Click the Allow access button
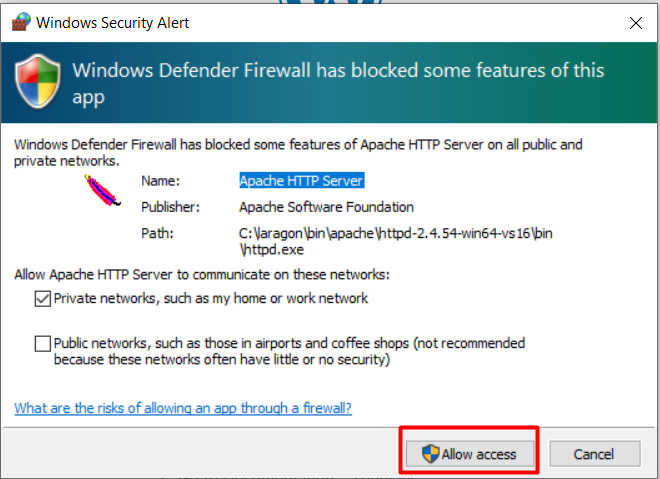Screen dimensions: 660x479 point(470,454)
